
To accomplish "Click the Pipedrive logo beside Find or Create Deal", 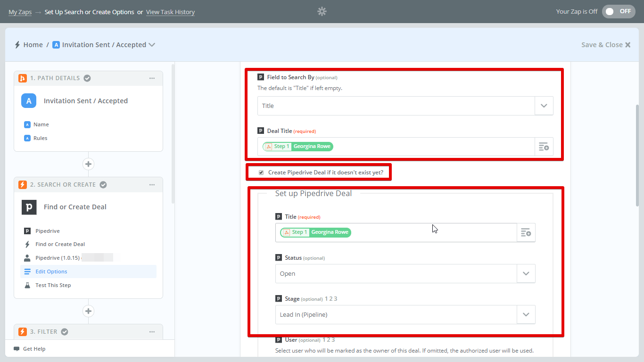I will pos(29,207).
